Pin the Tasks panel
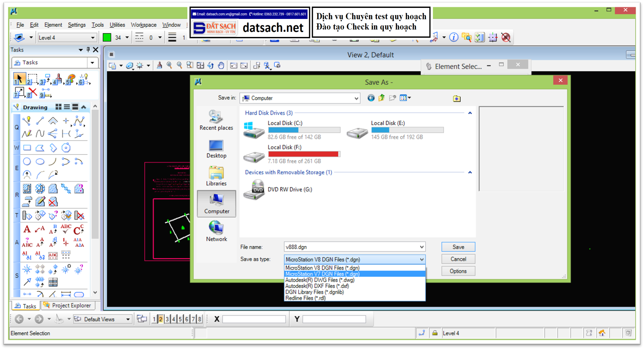The image size is (644, 349). pos(88,50)
